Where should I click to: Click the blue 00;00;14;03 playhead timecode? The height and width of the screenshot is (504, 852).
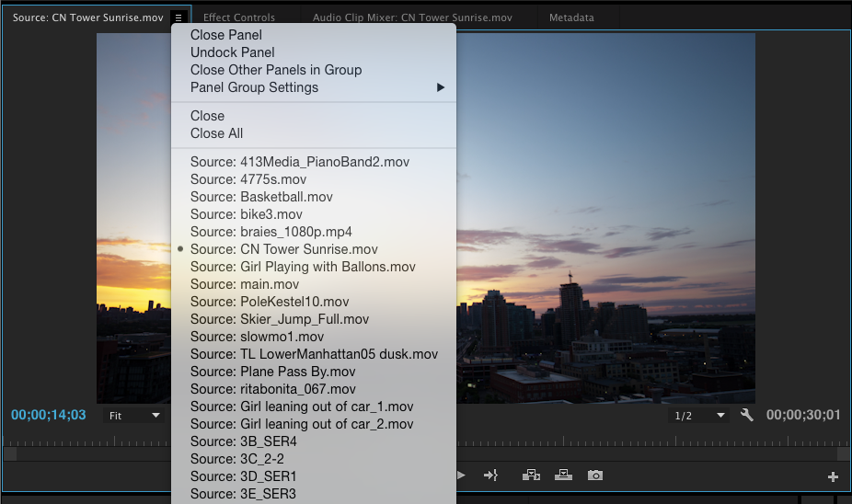[49, 415]
